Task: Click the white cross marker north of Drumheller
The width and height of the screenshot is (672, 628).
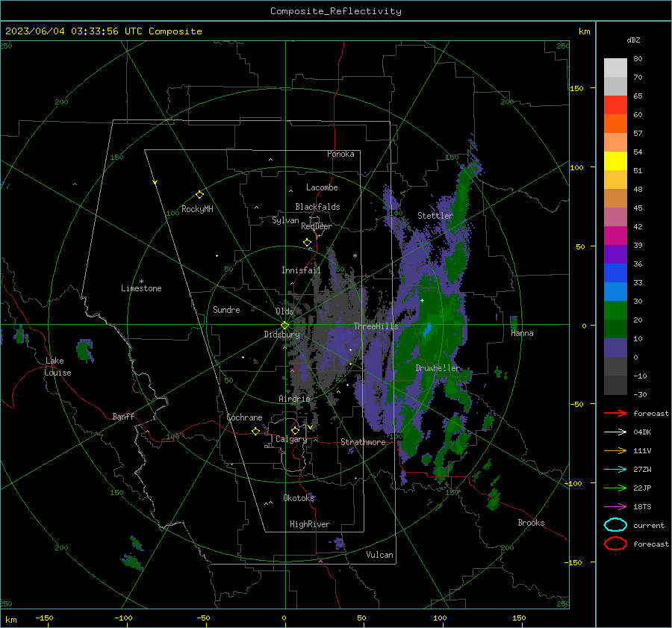Action: pyautogui.click(x=422, y=300)
